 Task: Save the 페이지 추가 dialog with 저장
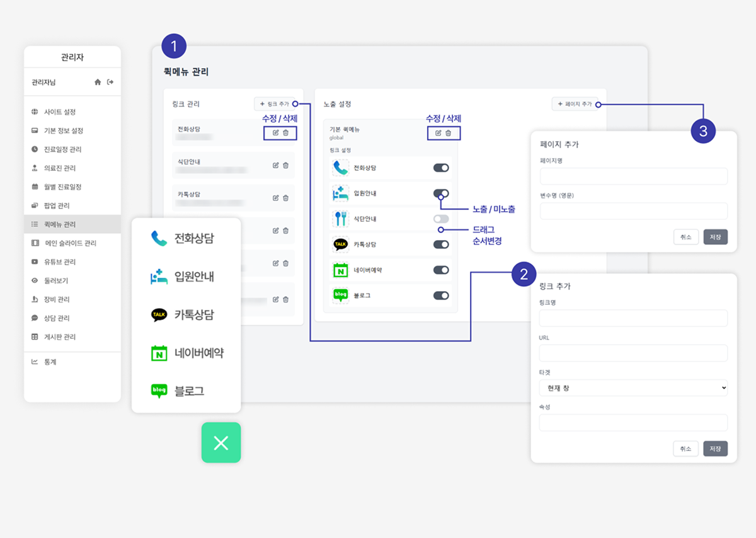point(716,237)
